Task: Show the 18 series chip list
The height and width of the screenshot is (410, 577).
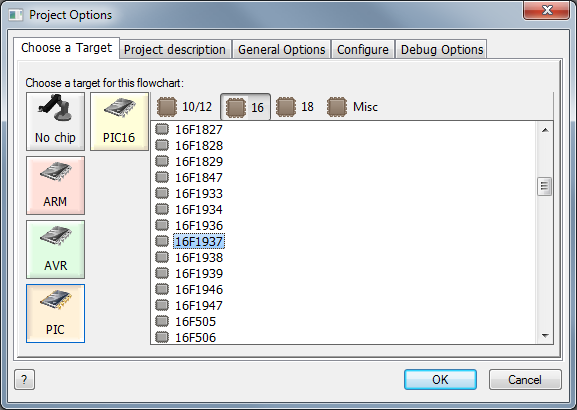Action: 295,107
